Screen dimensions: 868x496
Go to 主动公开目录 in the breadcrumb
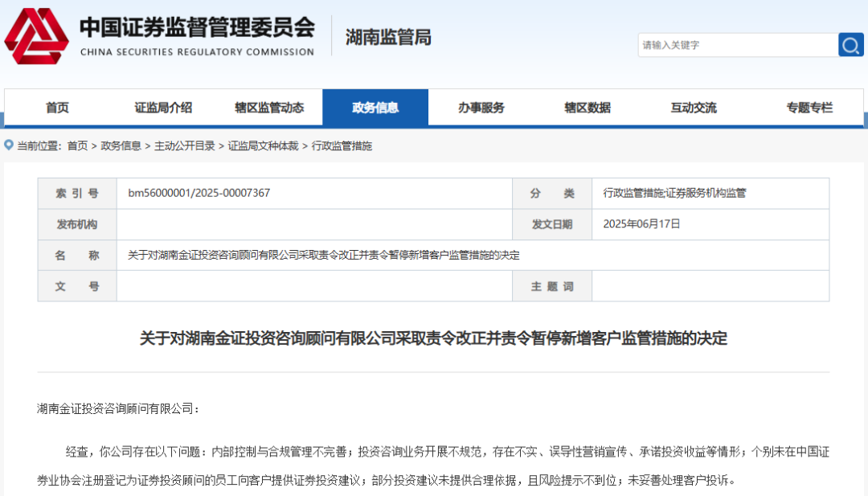click(184, 146)
